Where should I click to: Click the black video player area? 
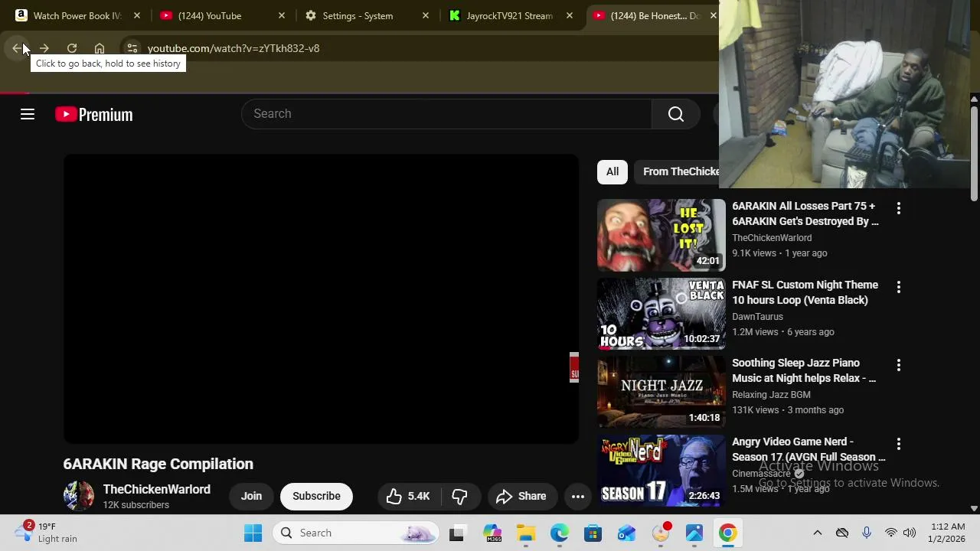tap(321, 299)
